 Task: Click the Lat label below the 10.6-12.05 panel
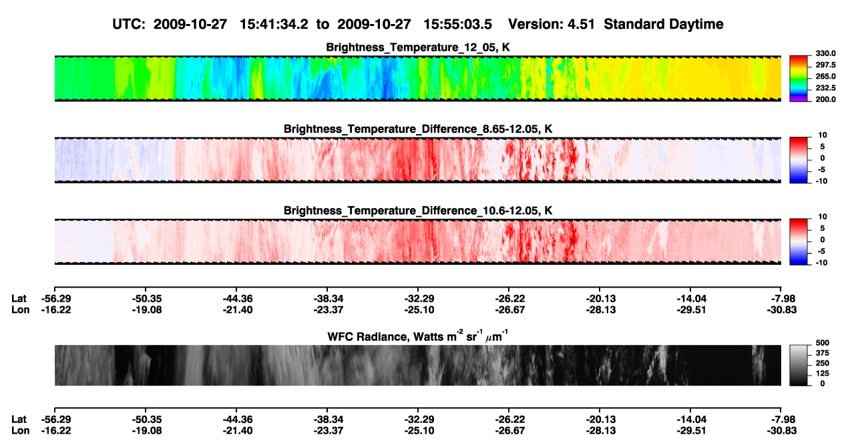pyautogui.click(x=19, y=299)
